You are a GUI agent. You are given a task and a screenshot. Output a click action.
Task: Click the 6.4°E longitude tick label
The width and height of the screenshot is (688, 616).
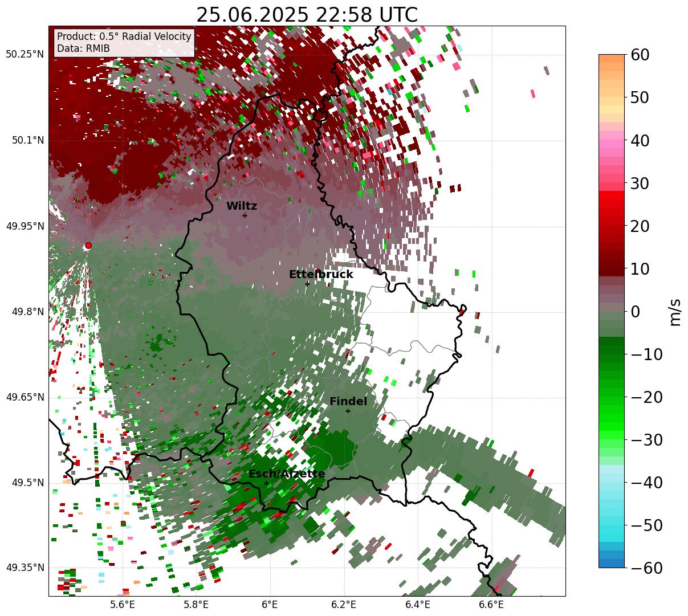[x=418, y=605]
